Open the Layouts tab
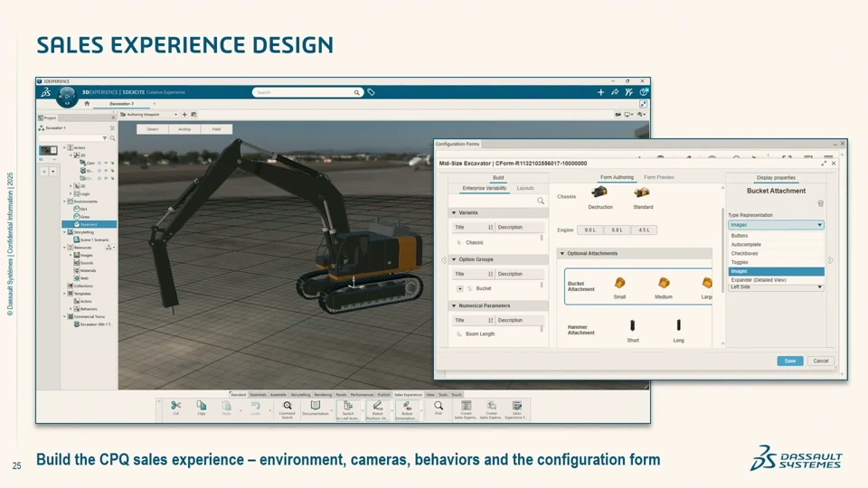Image resolution: width=868 pixels, height=488 pixels. coord(525,188)
